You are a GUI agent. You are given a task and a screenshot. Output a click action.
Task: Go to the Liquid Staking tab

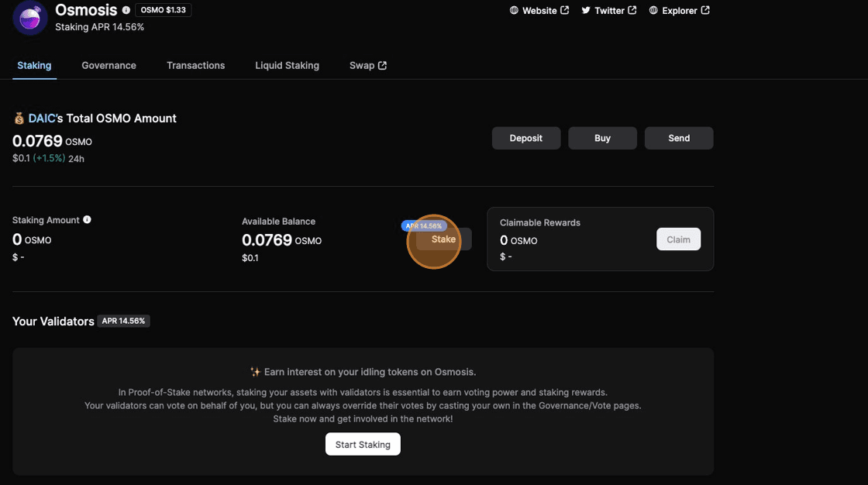287,66
